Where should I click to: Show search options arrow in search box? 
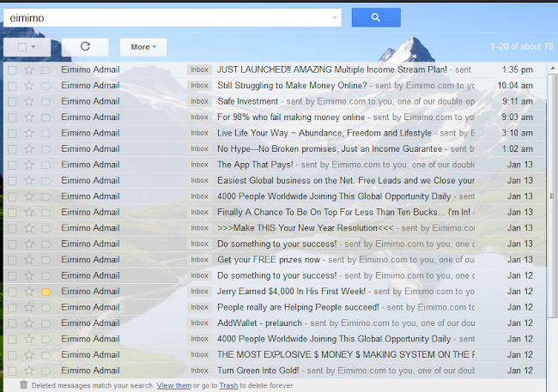tap(335, 18)
